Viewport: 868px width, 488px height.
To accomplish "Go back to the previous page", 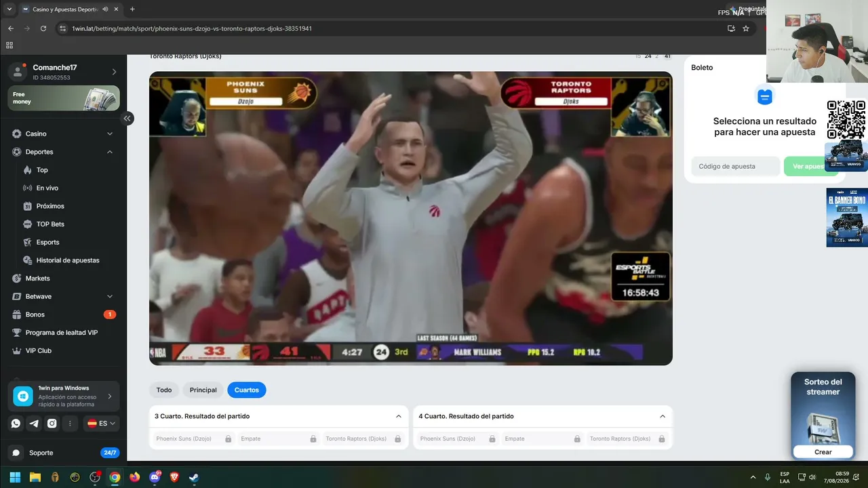I will pos(11,28).
